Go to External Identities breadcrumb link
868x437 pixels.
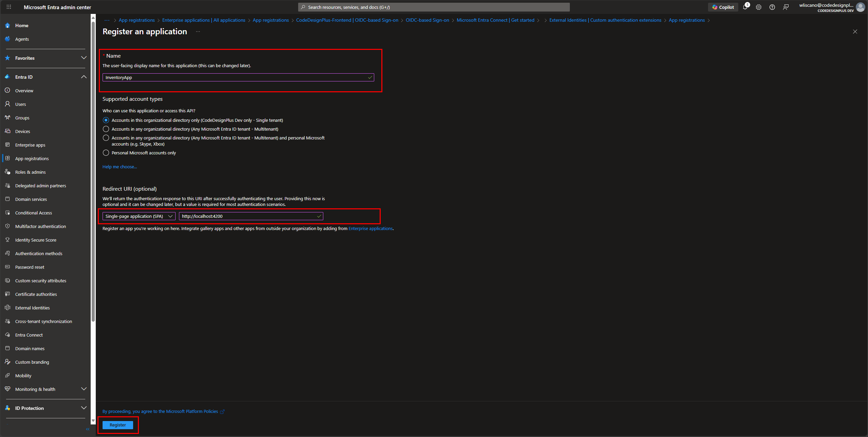click(605, 20)
